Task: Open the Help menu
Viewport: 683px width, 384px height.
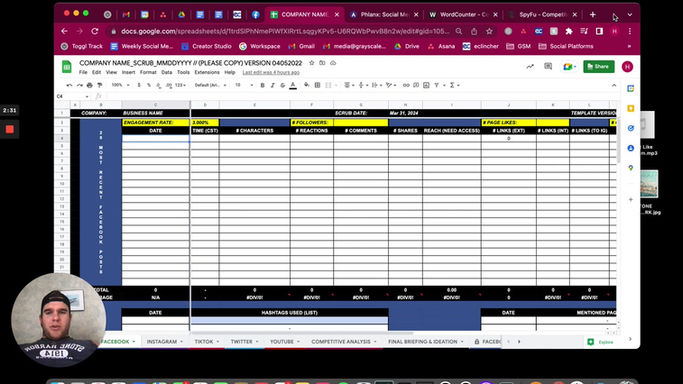Action: pos(230,72)
